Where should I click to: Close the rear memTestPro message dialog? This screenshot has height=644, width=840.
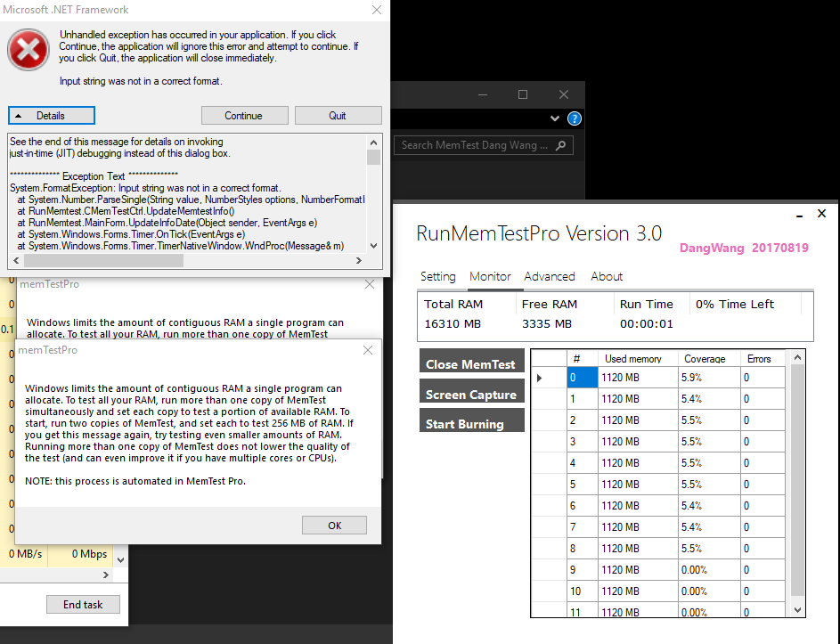(370, 284)
